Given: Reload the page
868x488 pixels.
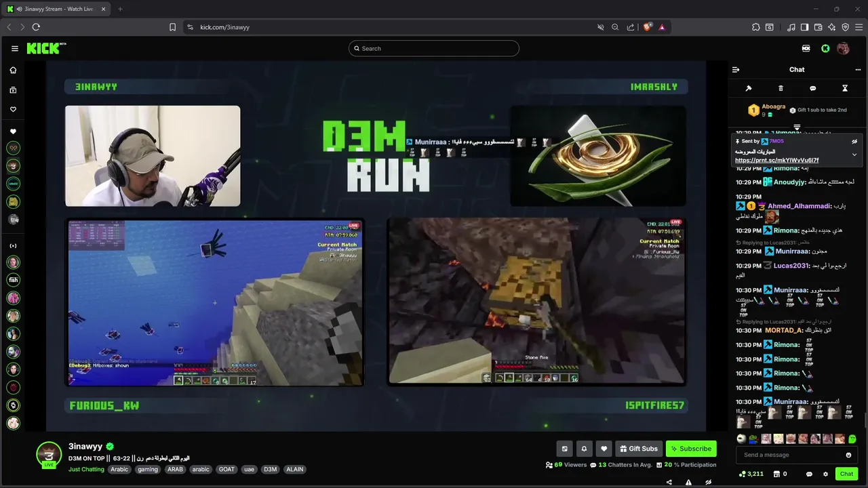Looking at the screenshot, I should coord(36,27).
